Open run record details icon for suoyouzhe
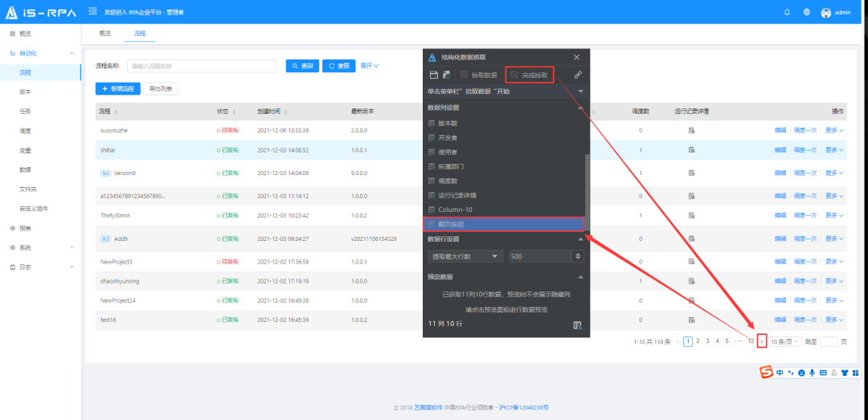 [x=690, y=130]
